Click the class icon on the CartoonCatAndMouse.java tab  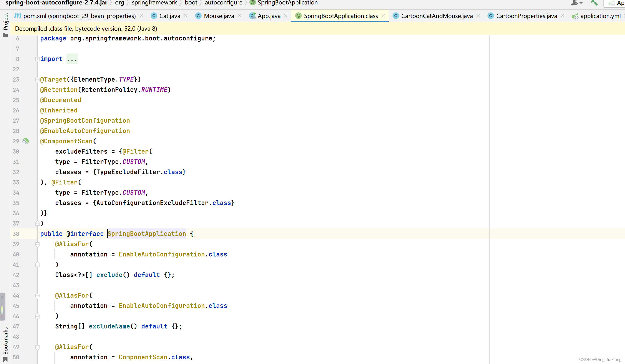tap(396, 16)
